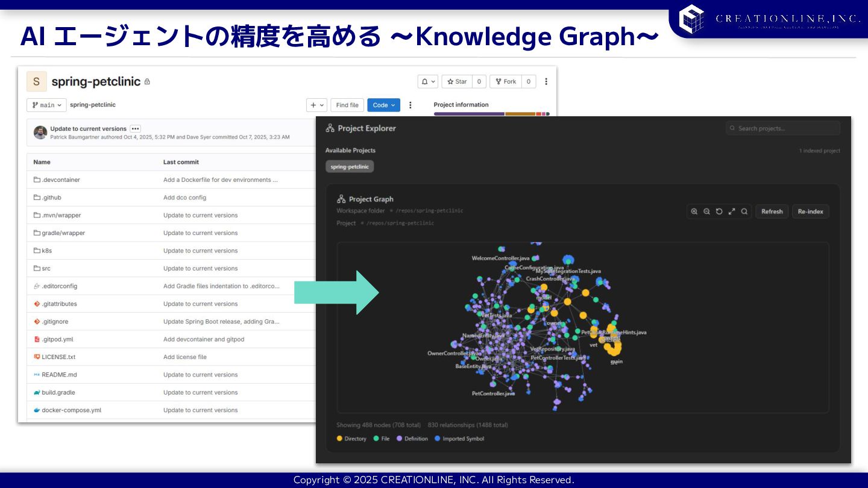
Task: Open the notification bell dropdown
Action: coord(428,81)
